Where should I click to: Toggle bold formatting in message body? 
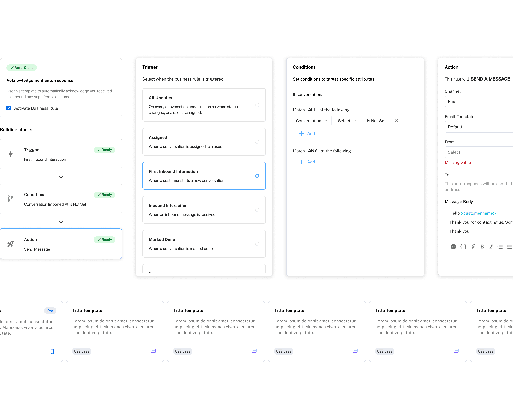(482, 247)
